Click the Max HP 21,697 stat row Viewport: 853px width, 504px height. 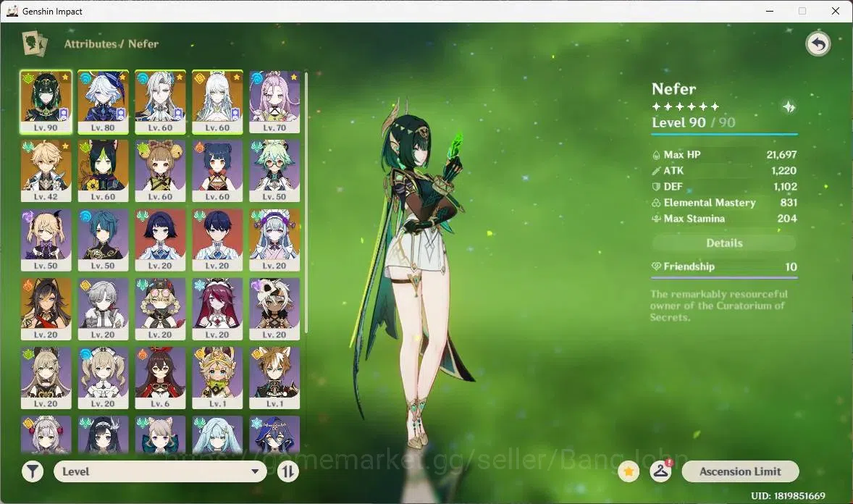click(724, 154)
